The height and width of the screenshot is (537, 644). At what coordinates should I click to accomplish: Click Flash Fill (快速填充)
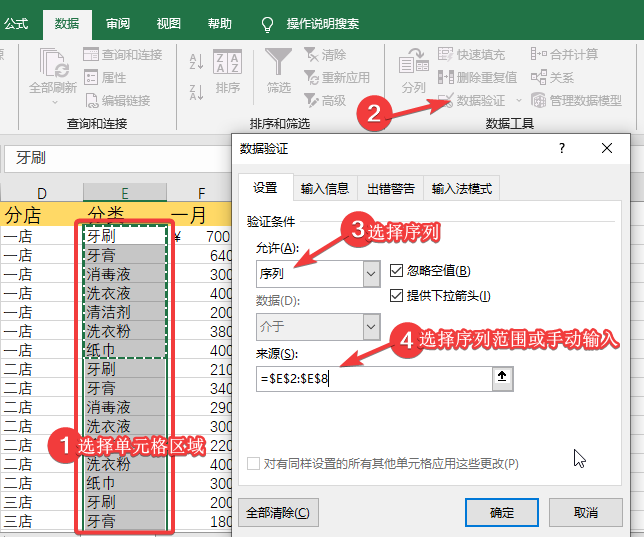click(471, 54)
